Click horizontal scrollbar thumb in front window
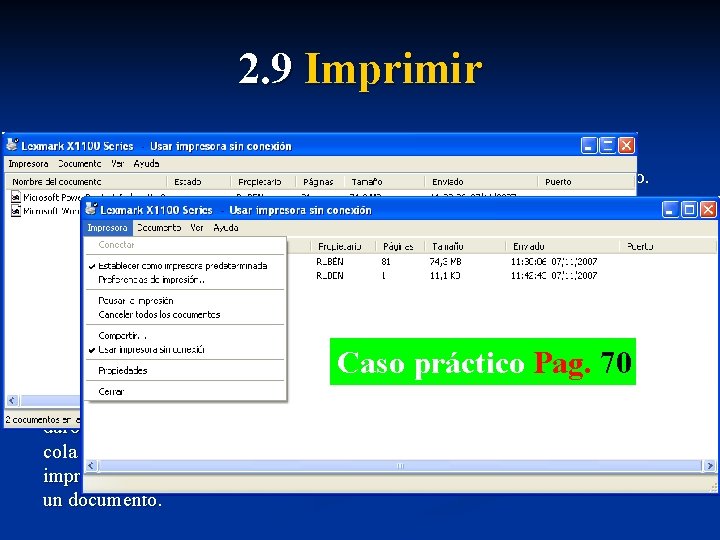 (x=400, y=466)
